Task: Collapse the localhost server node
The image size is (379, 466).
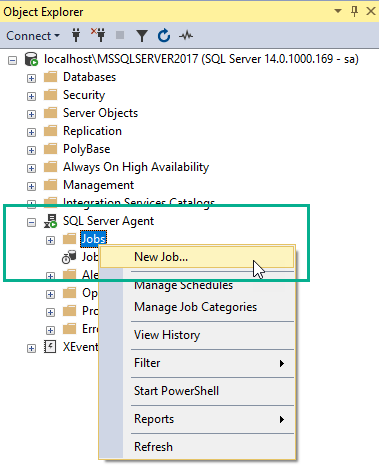Action: tap(13, 61)
